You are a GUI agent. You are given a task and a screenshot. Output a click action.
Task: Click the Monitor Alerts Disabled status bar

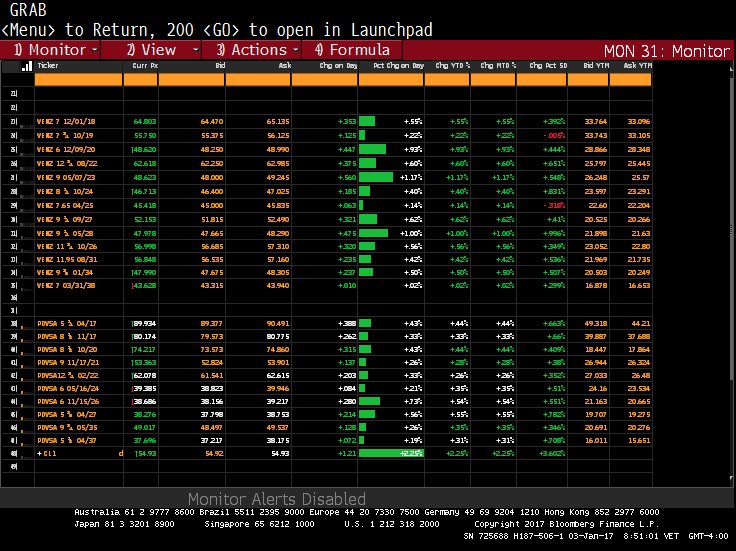tap(276, 498)
